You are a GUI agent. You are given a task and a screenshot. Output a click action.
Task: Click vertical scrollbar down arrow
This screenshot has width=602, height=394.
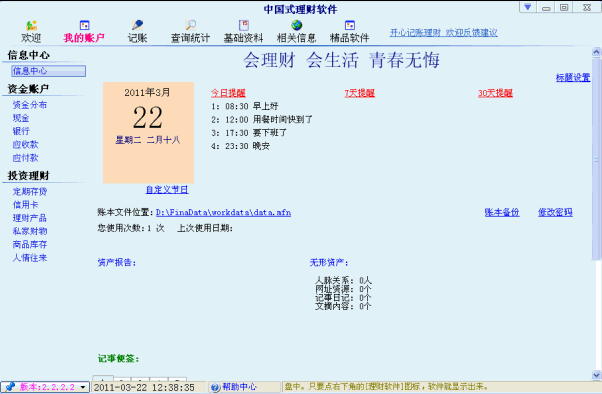(x=596, y=374)
